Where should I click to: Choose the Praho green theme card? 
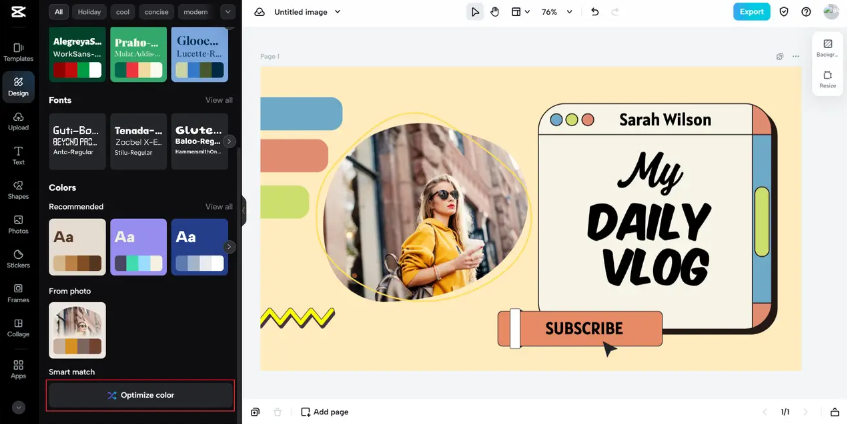coord(138,54)
